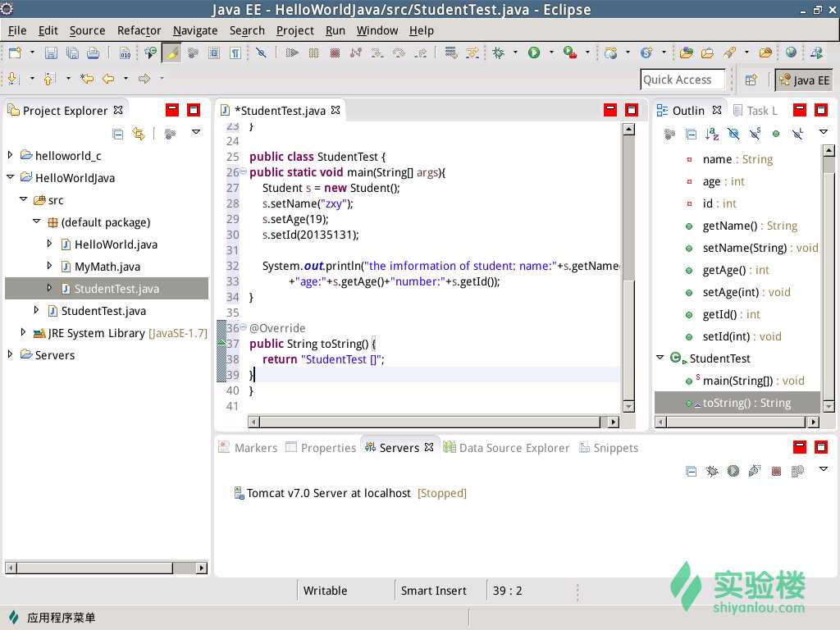Click the Run Last Tool icon with red toolbox

click(x=570, y=52)
